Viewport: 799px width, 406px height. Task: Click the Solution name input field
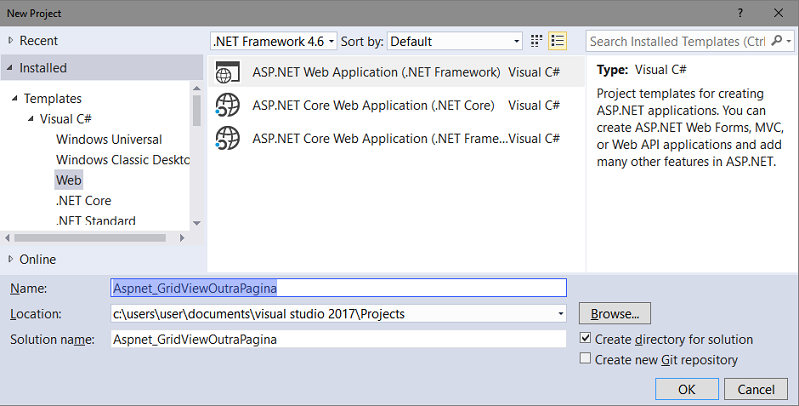tap(338, 339)
